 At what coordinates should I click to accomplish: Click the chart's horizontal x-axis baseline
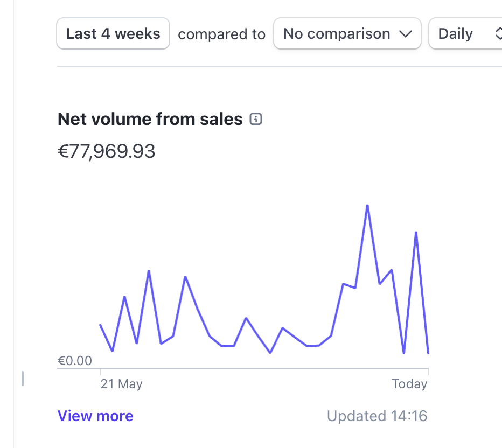[264, 369]
